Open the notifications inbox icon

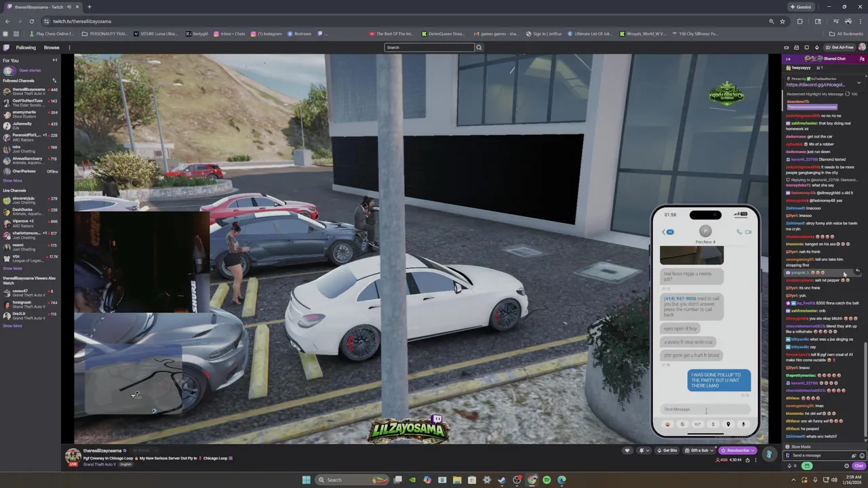point(796,47)
